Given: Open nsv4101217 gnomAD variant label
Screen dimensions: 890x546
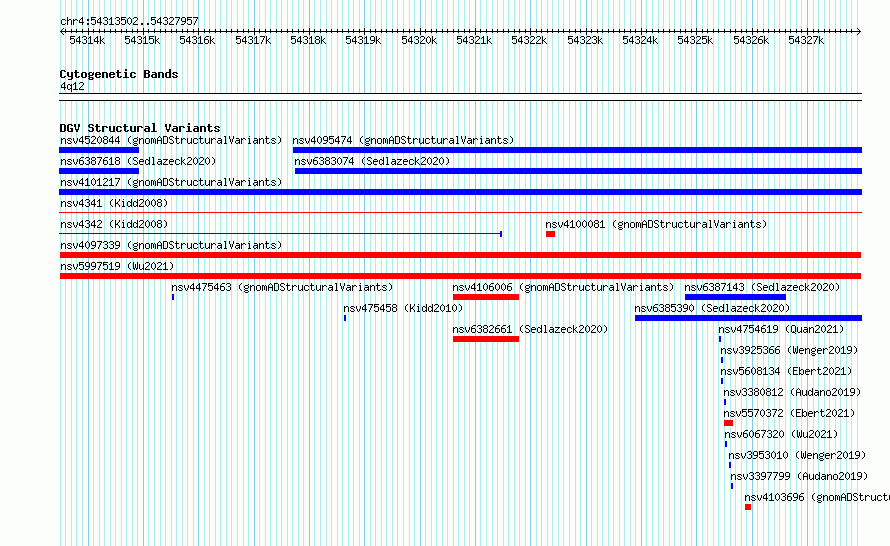Looking at the screenshot, I should pos(171,182).
